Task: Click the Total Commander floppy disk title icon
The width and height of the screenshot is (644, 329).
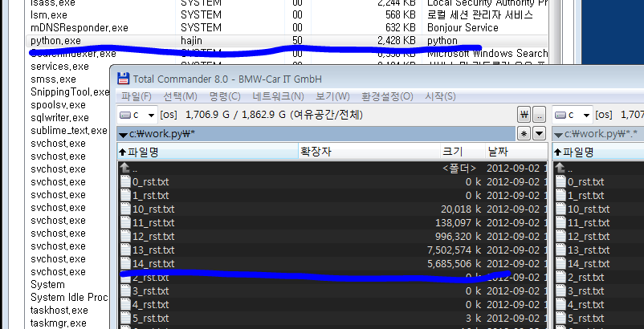Action: (x=123, y=79)
